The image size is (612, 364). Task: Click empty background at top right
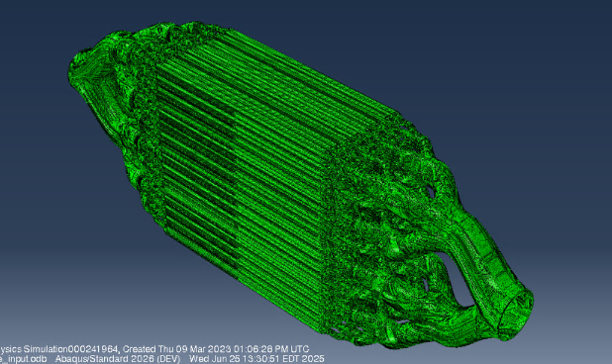(x=527, y=50)
